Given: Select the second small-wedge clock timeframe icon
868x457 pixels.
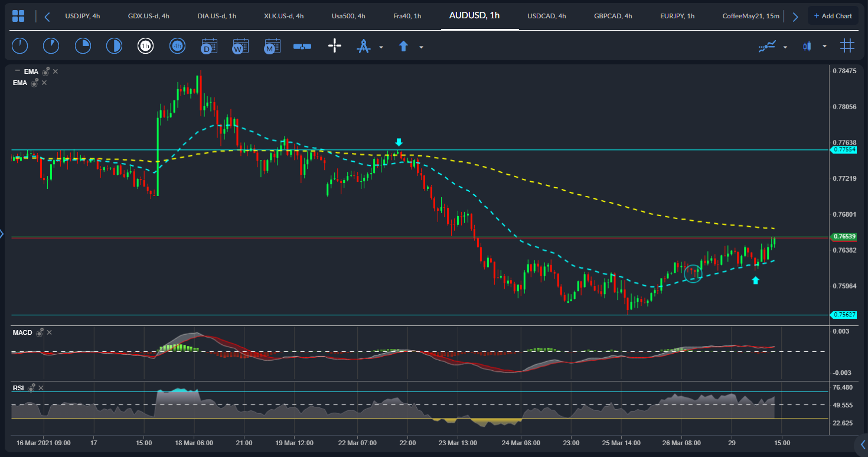Looking at the screenshot, I should click(51, 45).
